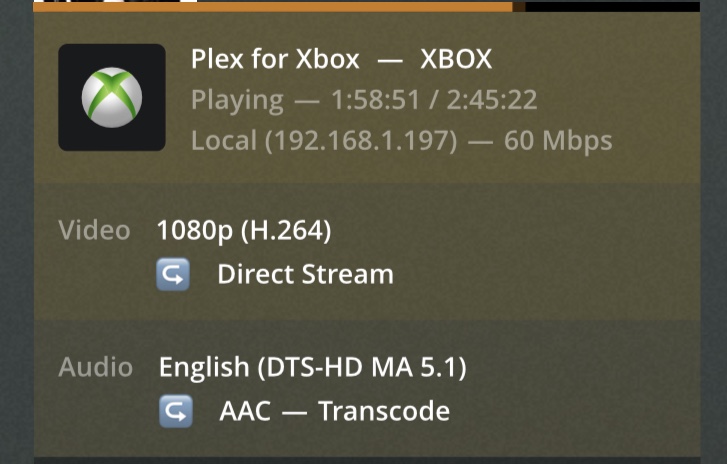This screenshot has width=727, height=464.
Task: Click the audio transcode arrow icon
Action: coord(175,411)
